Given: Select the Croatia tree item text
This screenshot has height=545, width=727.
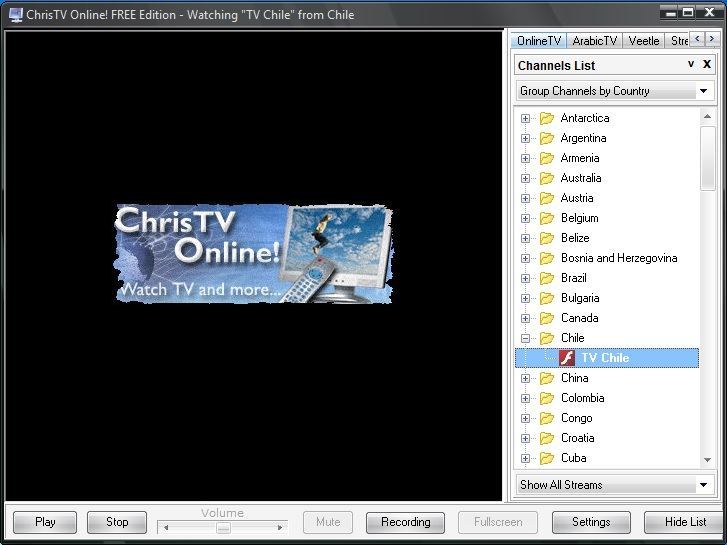Looking at the screenshot, I should [577, 438].
